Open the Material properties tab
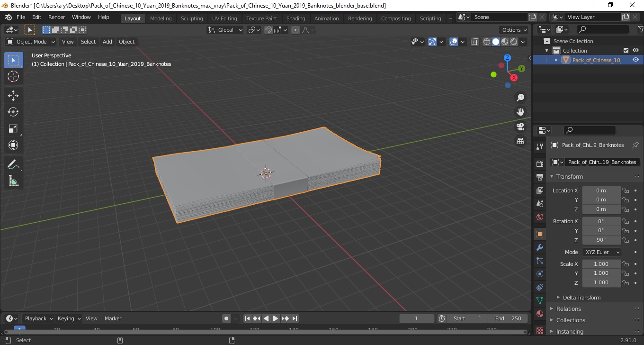Image resolution: width=644 pixels, height=345 pixels. point(540,314)
